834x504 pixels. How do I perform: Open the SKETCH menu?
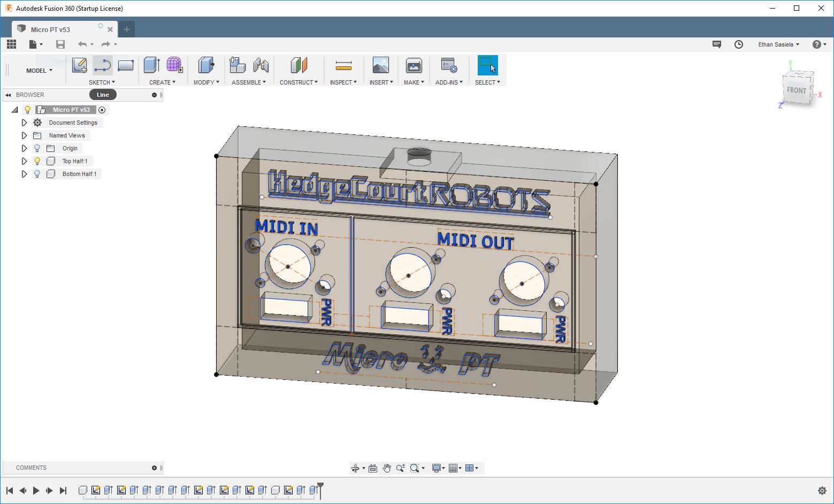point(102,82)
